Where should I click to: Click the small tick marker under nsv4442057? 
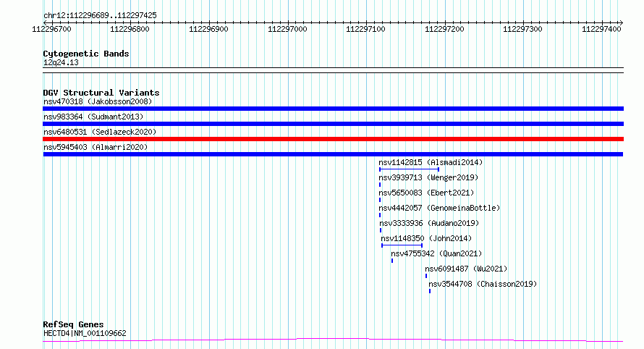point(380,215)
